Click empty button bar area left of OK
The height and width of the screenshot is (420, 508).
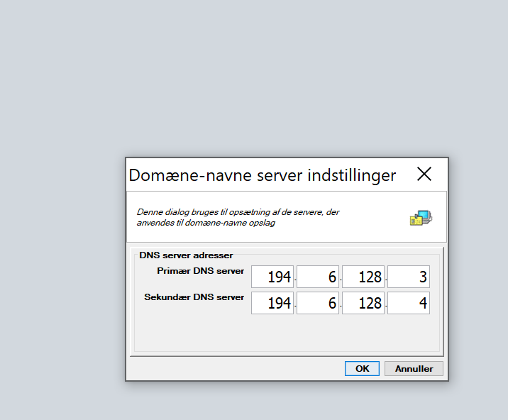click(x=234, y=368)
